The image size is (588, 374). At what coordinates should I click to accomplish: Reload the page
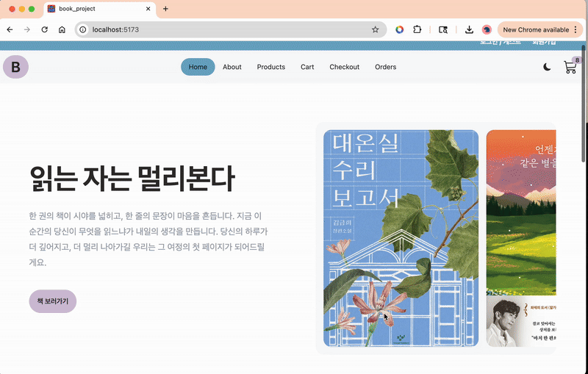tap(45, 29)
